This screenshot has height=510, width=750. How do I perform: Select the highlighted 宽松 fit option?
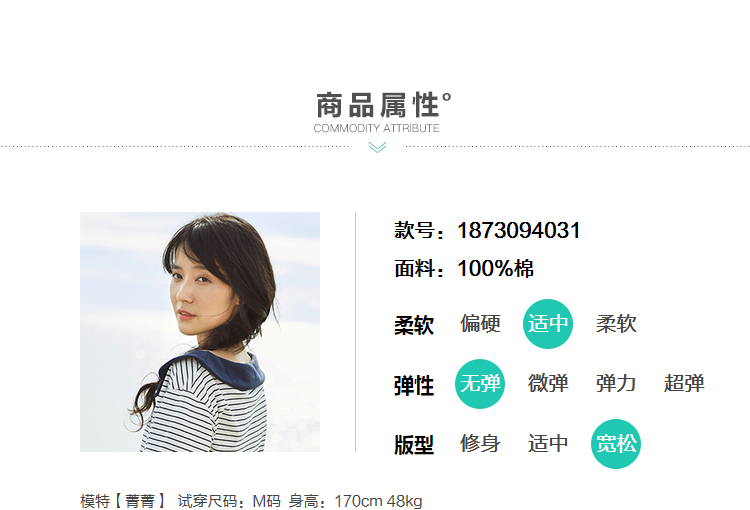616,444
